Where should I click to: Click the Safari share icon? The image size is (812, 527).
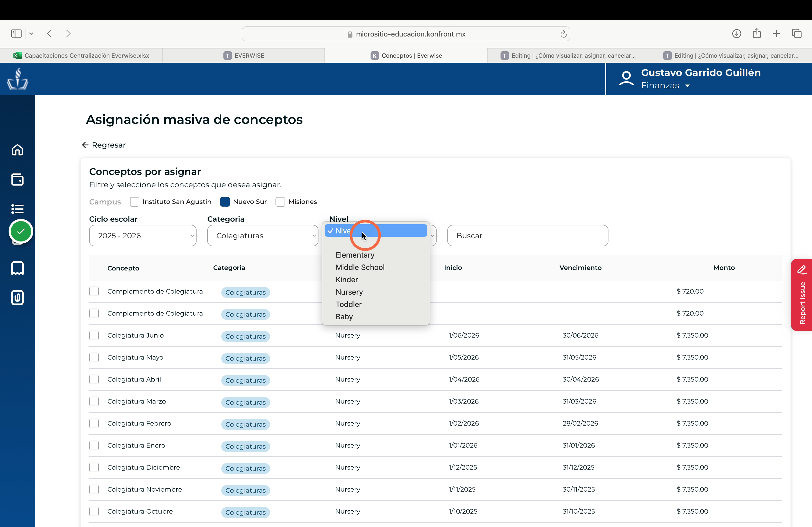pos(756,33)
